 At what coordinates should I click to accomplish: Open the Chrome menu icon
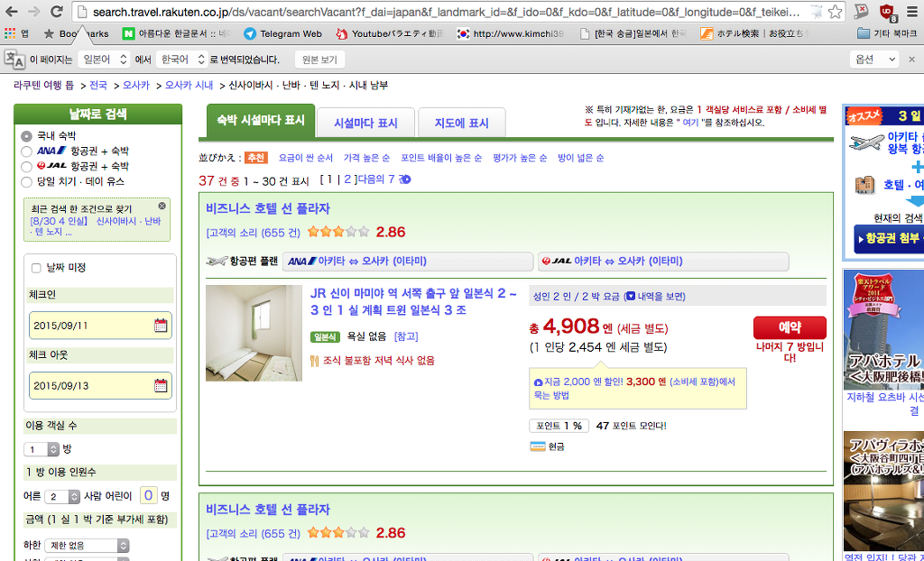click(x=911, y=11)
